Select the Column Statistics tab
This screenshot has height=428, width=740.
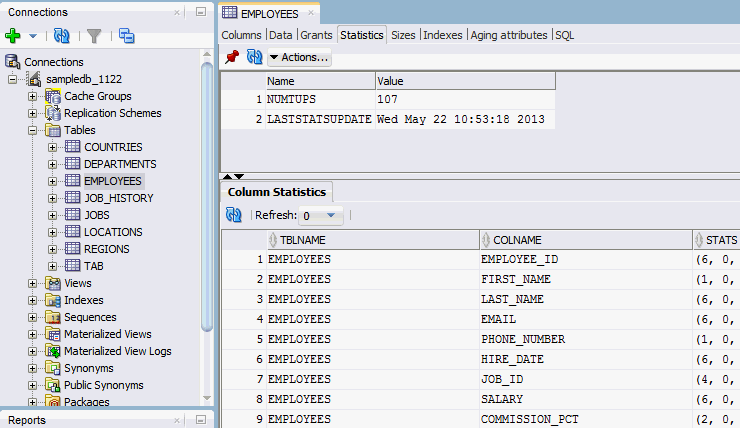[277, 192]
